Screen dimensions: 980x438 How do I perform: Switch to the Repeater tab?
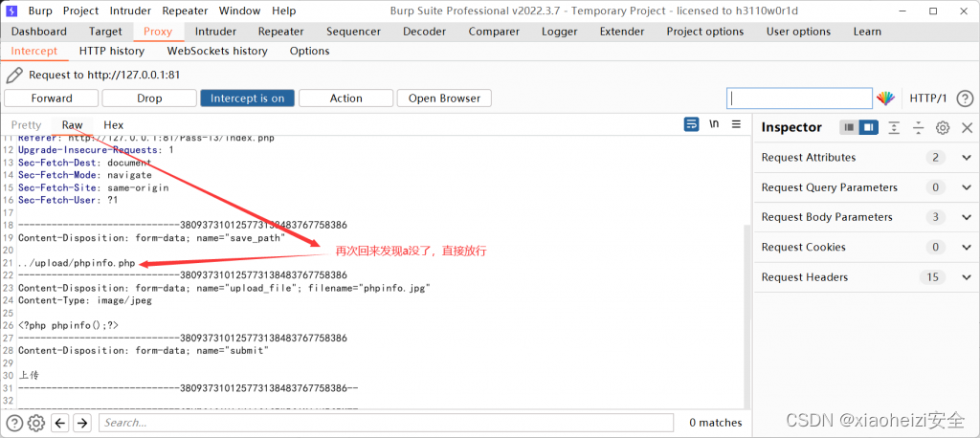pos(280,32)
